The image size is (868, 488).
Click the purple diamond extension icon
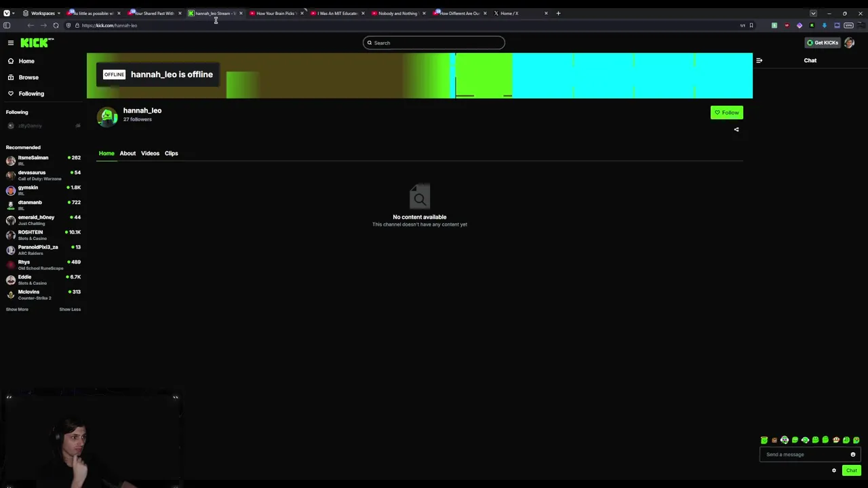(x=800, y=25)
